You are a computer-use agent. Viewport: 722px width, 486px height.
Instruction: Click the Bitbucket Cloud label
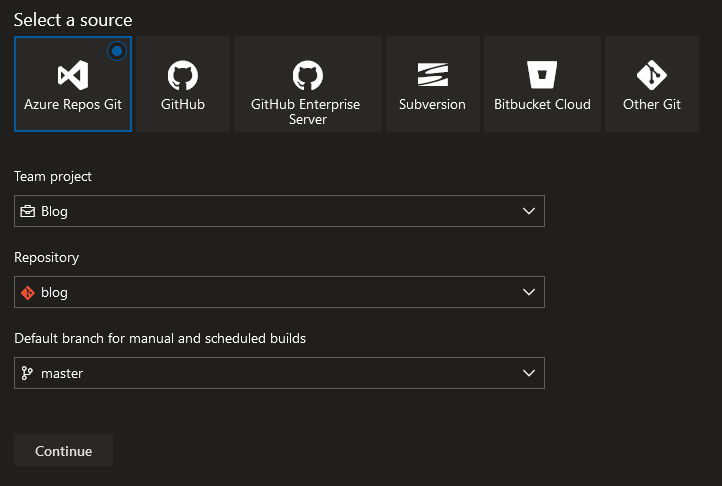pos(542,105)
